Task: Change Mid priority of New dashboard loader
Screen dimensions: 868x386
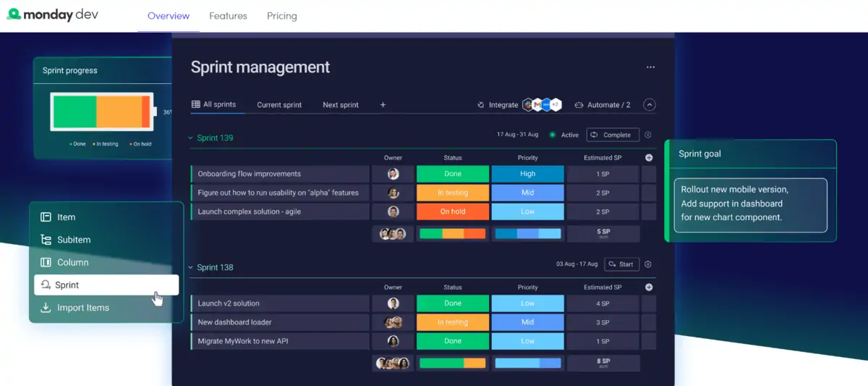Action: 527,322
